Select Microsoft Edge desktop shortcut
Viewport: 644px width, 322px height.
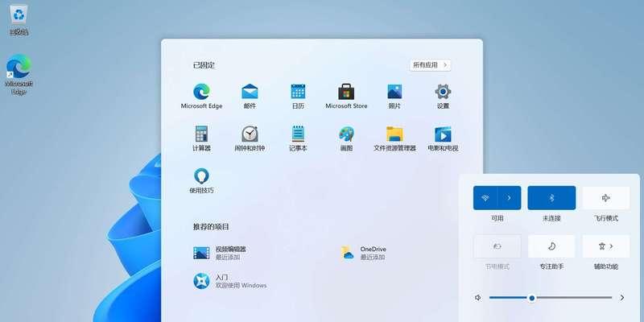pyautogui.click(x=19, y=75)
